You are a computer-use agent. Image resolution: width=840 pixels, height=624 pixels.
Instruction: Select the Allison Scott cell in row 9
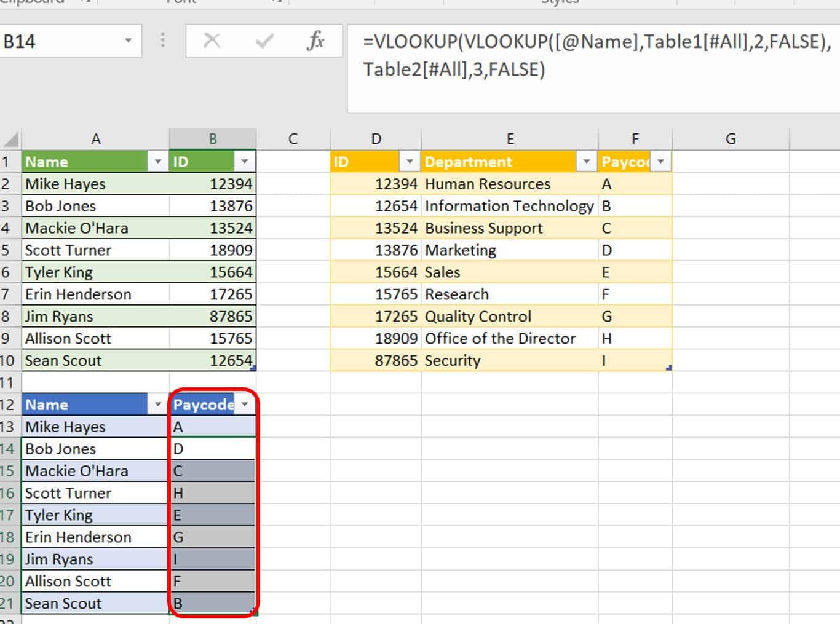[x=96, y=339]
